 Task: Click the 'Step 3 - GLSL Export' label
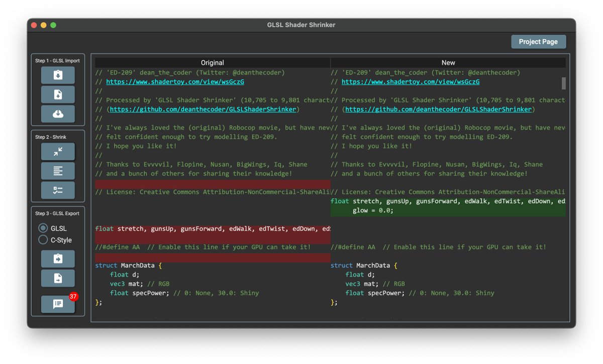click(57, 213)
